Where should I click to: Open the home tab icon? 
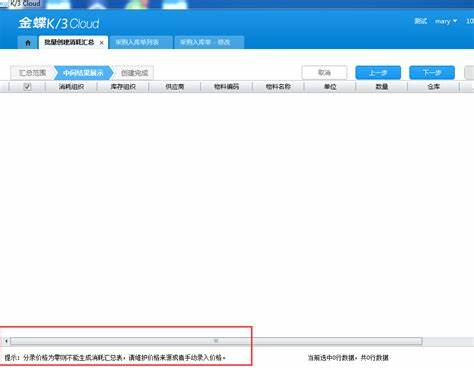(28, 43)
